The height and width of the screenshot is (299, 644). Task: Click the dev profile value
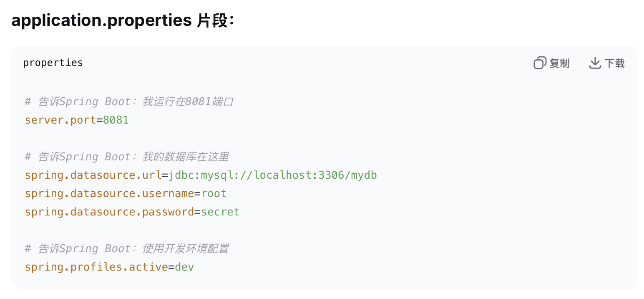(x=185, y=267)
